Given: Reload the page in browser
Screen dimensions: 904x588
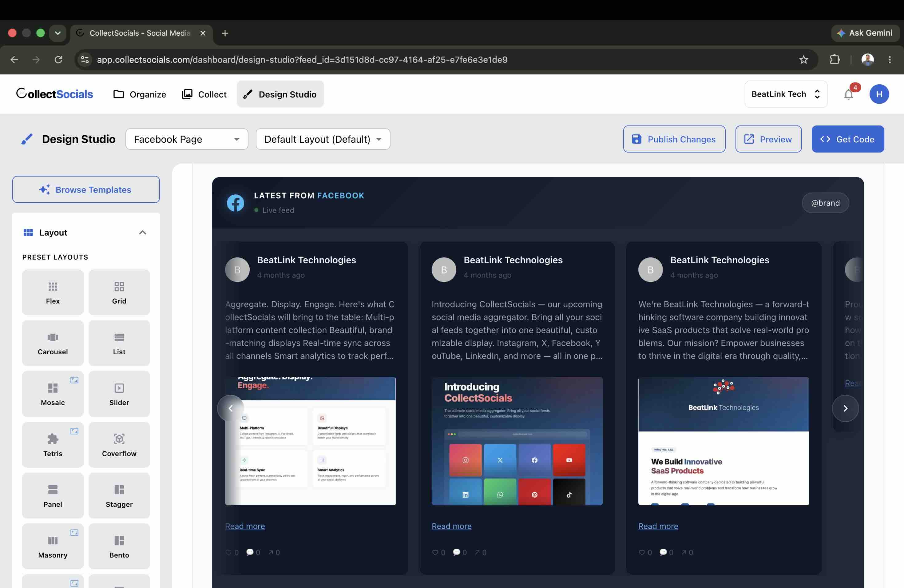Looking at the screenshot, I should tap(58, 60).
